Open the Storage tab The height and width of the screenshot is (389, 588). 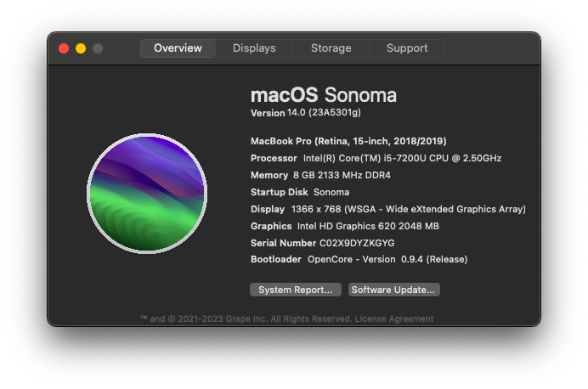331,48
